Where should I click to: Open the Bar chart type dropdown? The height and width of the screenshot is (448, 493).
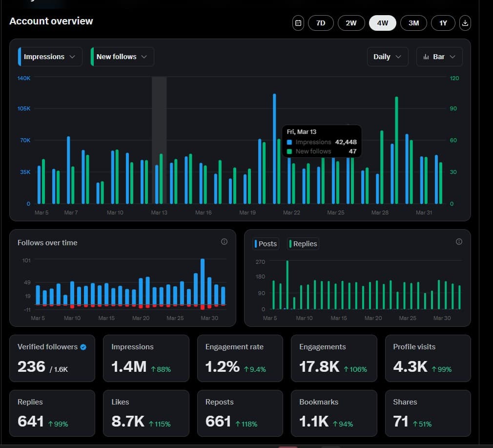439,57
